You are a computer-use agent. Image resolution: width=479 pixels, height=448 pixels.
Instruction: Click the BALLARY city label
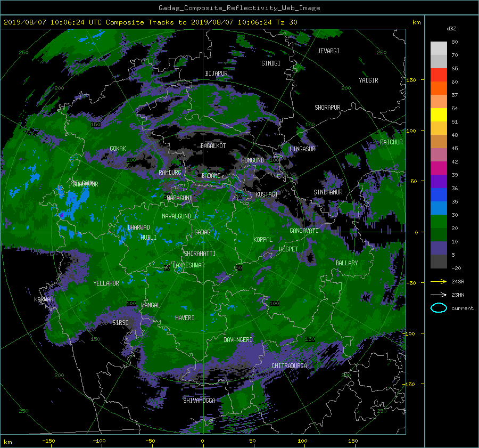pos(346,263)
